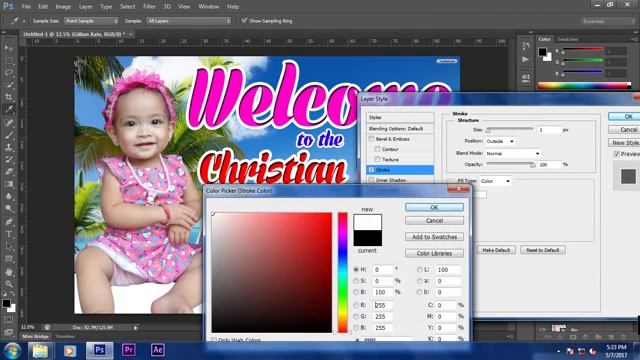
Task: Select the Crop tool
Action: coord(9,97)
